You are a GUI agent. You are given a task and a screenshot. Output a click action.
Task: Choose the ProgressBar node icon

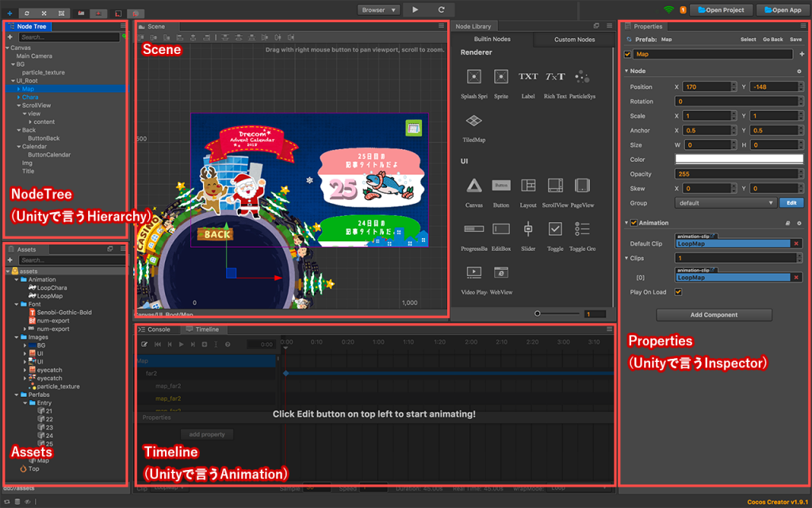tap(473, 229)
